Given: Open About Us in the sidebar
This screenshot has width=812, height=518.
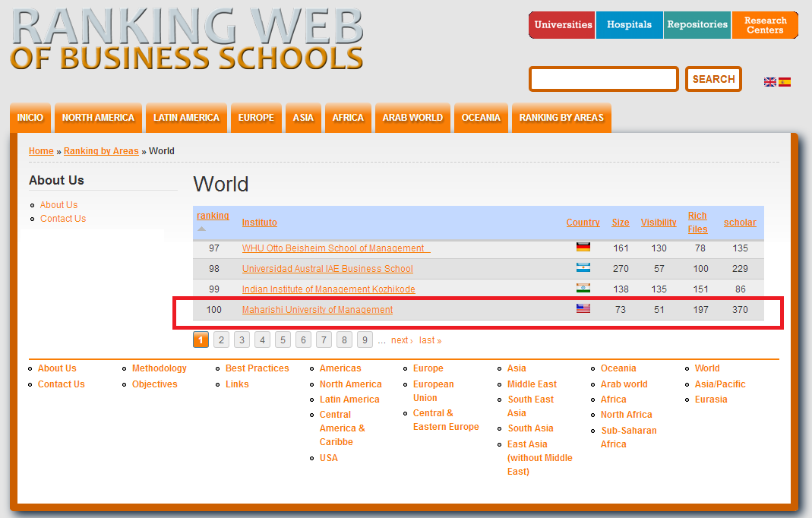Looking at the screenshot, I should (x=59, y=205).
